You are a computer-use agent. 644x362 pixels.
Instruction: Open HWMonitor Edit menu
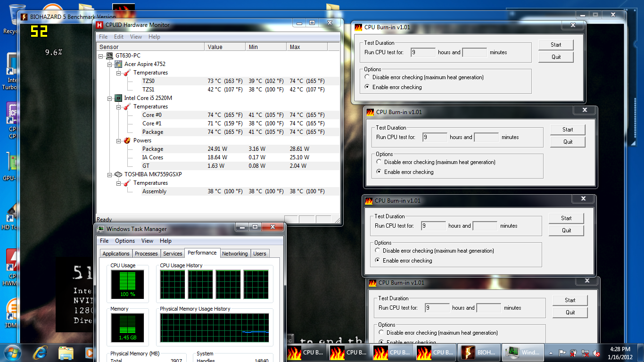(119, 37)
